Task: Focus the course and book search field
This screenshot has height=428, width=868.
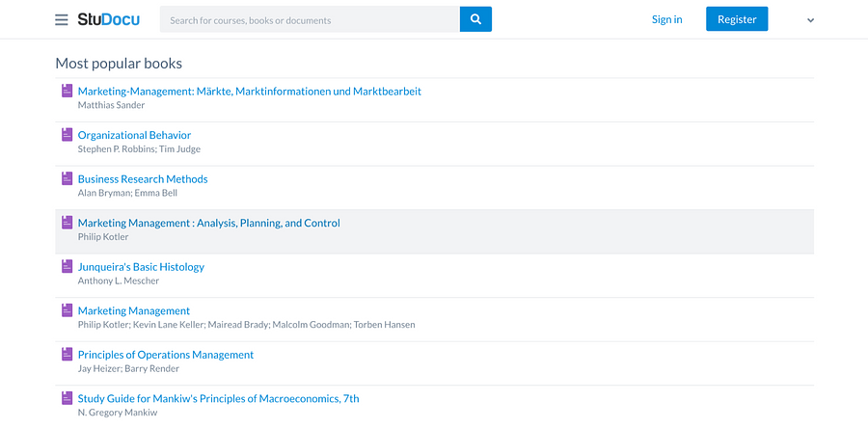Action: 310,19
